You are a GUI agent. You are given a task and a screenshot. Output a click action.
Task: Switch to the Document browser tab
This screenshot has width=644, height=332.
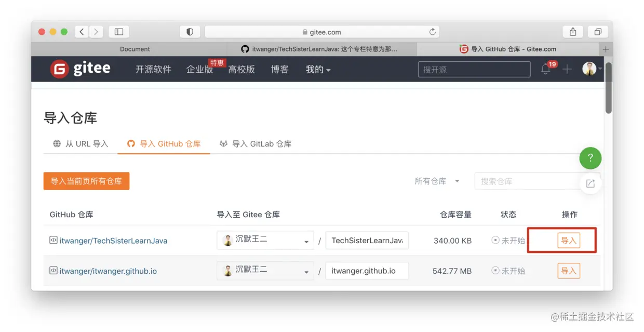(135, 49)
